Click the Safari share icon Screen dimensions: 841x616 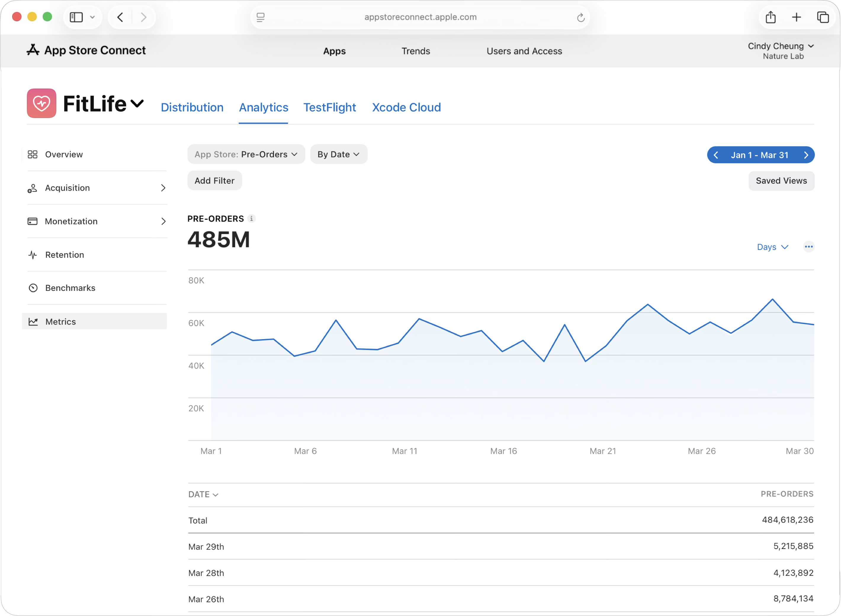pyautogui.click(x=771, y=17)
